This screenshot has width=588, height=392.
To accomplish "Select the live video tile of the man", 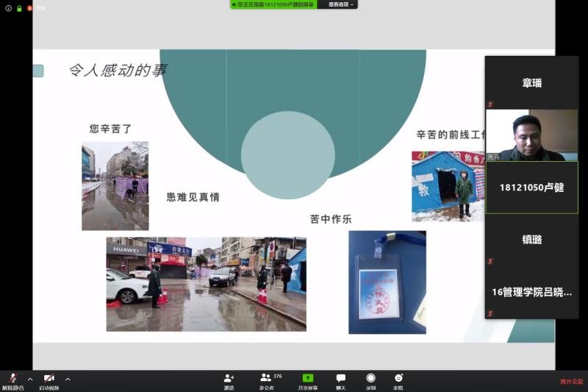I will [531, 135].
